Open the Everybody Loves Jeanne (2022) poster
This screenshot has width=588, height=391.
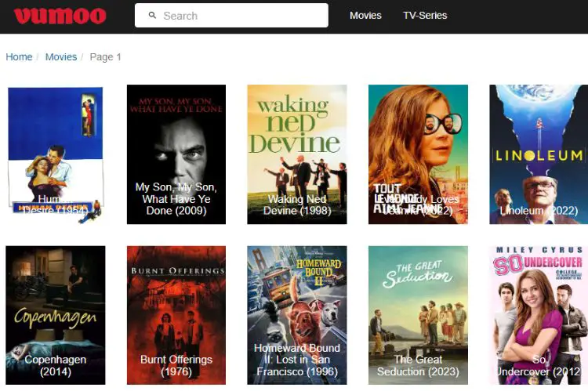[418, 154]
